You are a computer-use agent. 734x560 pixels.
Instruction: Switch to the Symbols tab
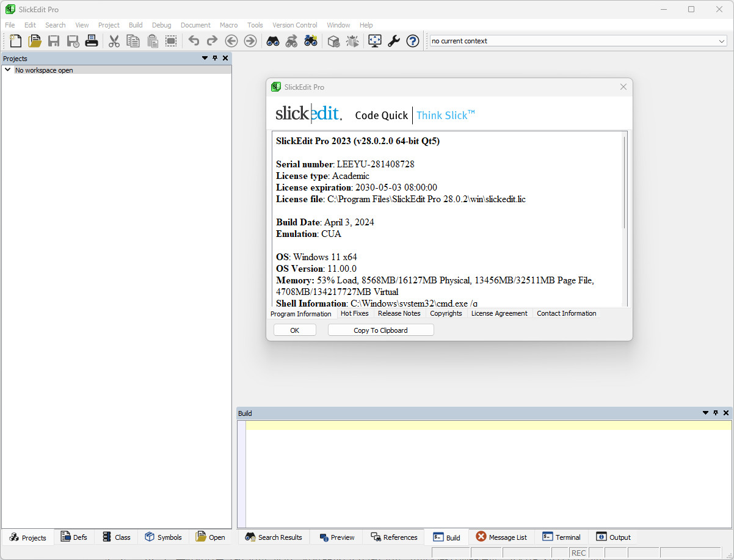pyautogui.click(x=163, y=537)
